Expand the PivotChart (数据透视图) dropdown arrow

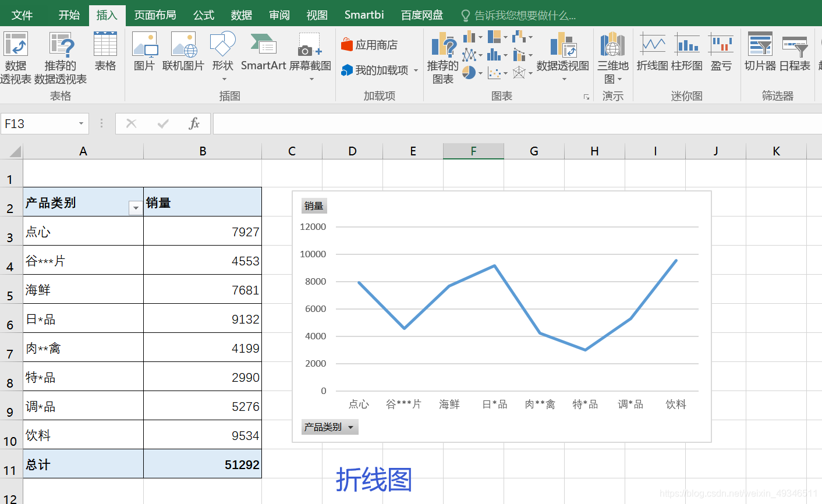pos(564,79)
